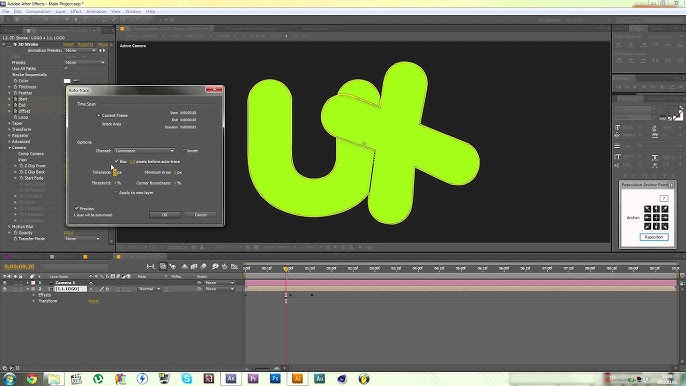
Task: Select the top-right anchor point icon
Action: pyautogui.click(x=665, y=209)
